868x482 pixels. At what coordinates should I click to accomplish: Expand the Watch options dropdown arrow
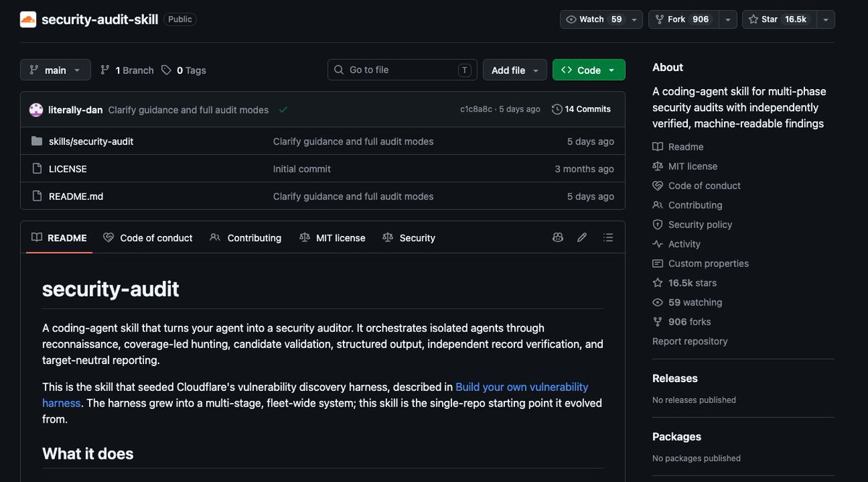tap(634, 20)
